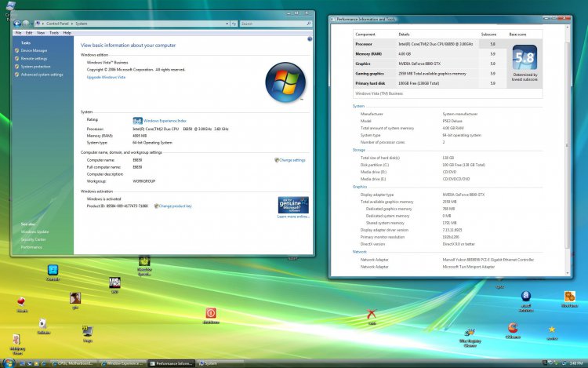Select the monitor desktop icon with yellow number
The width and height of the screenshot is (588, 368).
click(x=87, y=333)
